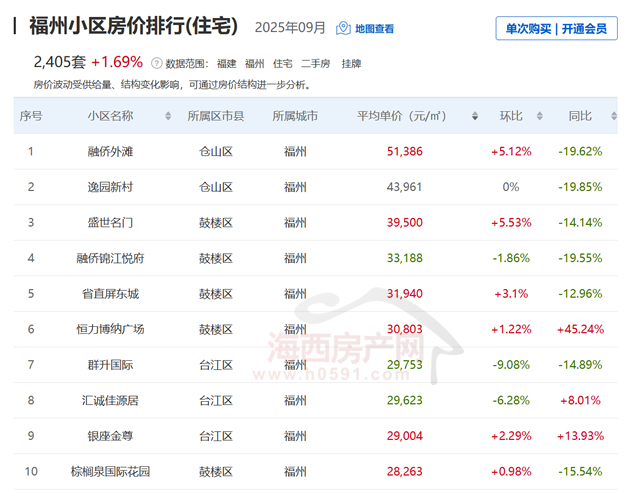Click 开通会员 to become a member
This screenshot has height=500, width=640.
coord(583,29)
